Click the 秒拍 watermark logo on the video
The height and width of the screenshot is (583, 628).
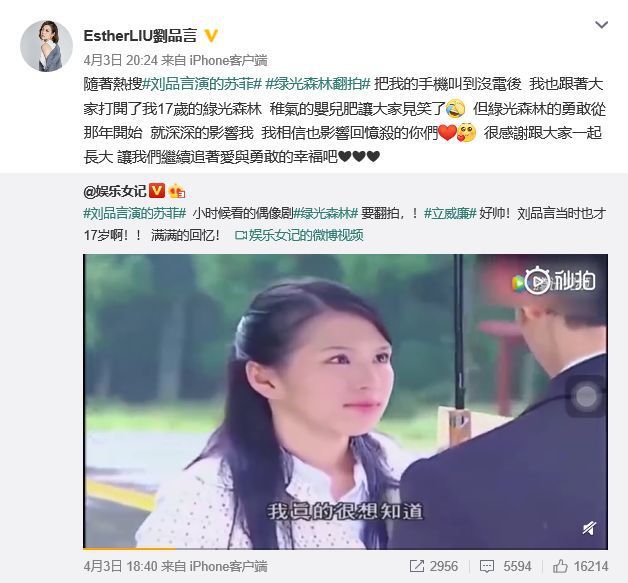pyautogui.click(x=554, y=281)
